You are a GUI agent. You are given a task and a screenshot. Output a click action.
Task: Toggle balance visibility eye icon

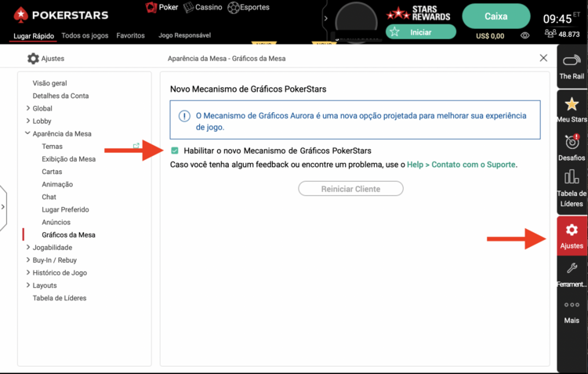tap(525, 35)
